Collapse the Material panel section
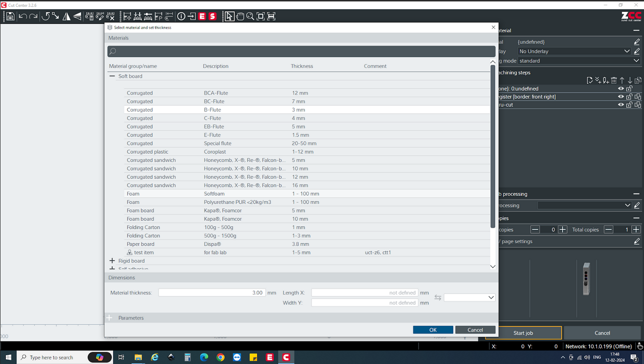The image size is (644, 364). pyautogui.click(x=636, y=31)
